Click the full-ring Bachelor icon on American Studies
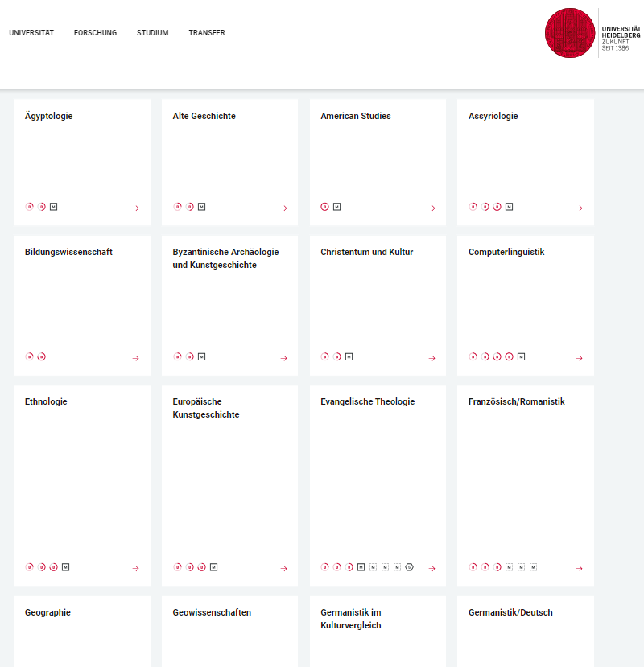Image resolution: width=644 pixels, height=667 pixels. tap(324, 207)
